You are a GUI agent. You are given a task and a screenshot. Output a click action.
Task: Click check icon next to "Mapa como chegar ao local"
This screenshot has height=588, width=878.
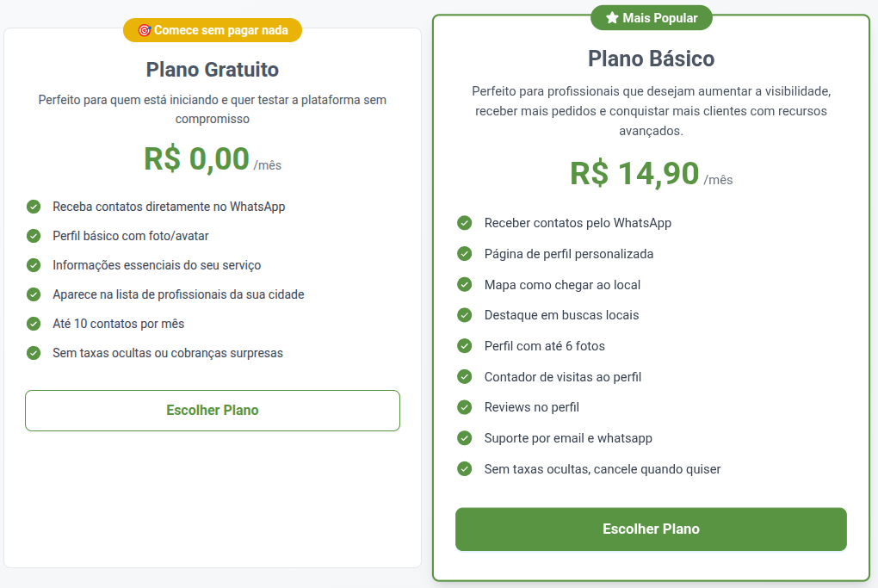pyautogui.click(x=465, y=285)
